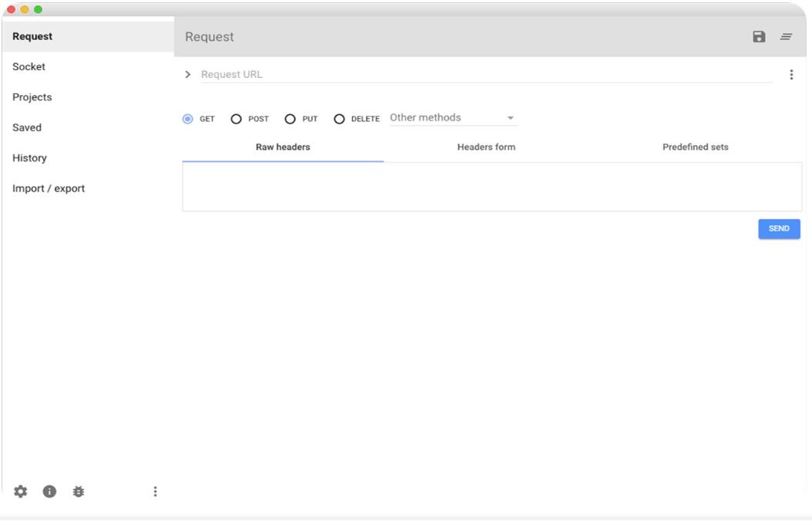The width and height of the screenshot is (812, 521).
Task: Open settings with the gear icon
Action: [21, 492]
